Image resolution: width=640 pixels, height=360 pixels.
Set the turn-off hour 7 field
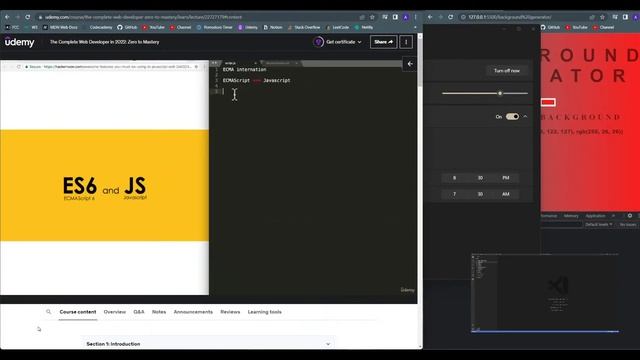click(x=454, y=194)
